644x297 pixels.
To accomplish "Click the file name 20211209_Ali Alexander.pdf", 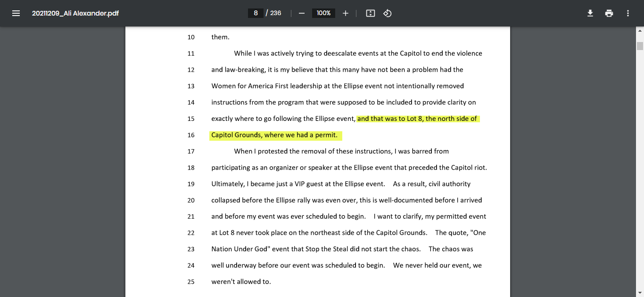I will click(75, 13).
